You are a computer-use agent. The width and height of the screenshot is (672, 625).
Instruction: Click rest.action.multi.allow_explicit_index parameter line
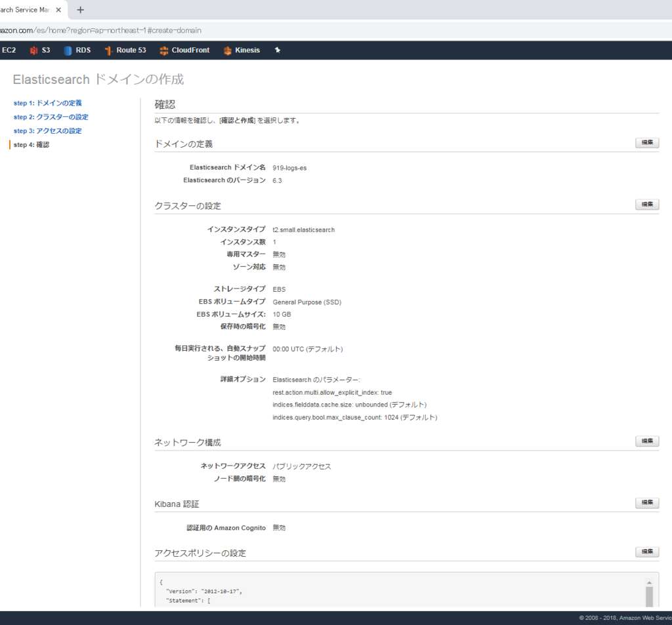coord(332,392)
